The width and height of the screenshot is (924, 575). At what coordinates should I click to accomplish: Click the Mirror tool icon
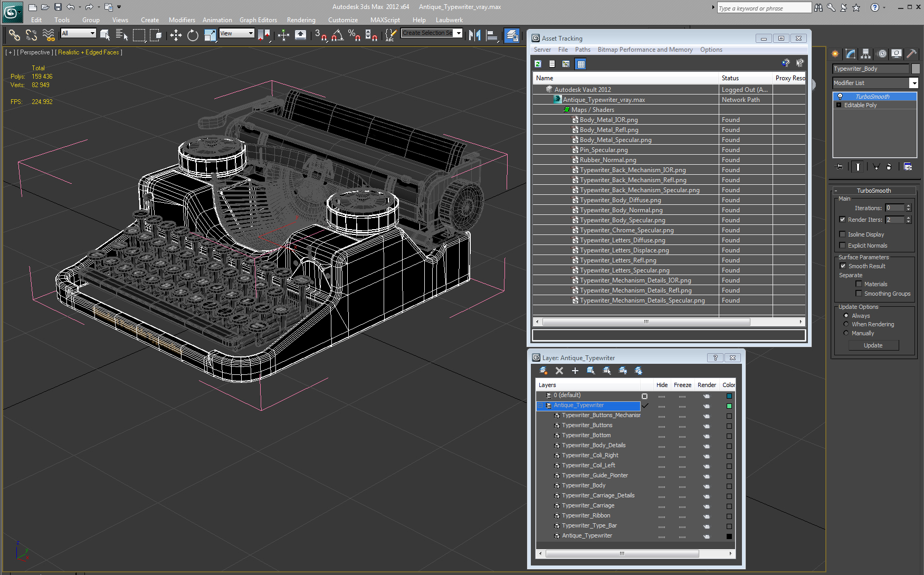pos(475,35)
